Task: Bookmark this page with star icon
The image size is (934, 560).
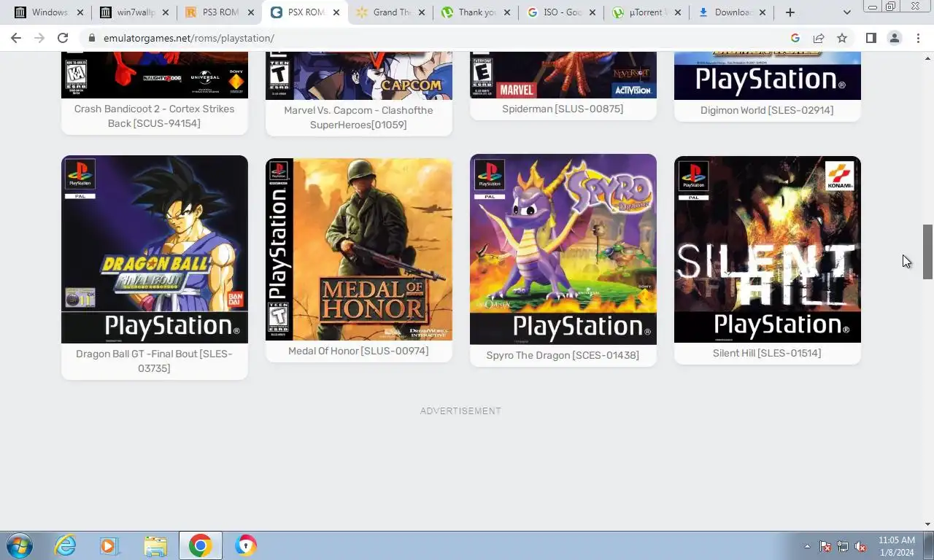Action: point(842,38)
